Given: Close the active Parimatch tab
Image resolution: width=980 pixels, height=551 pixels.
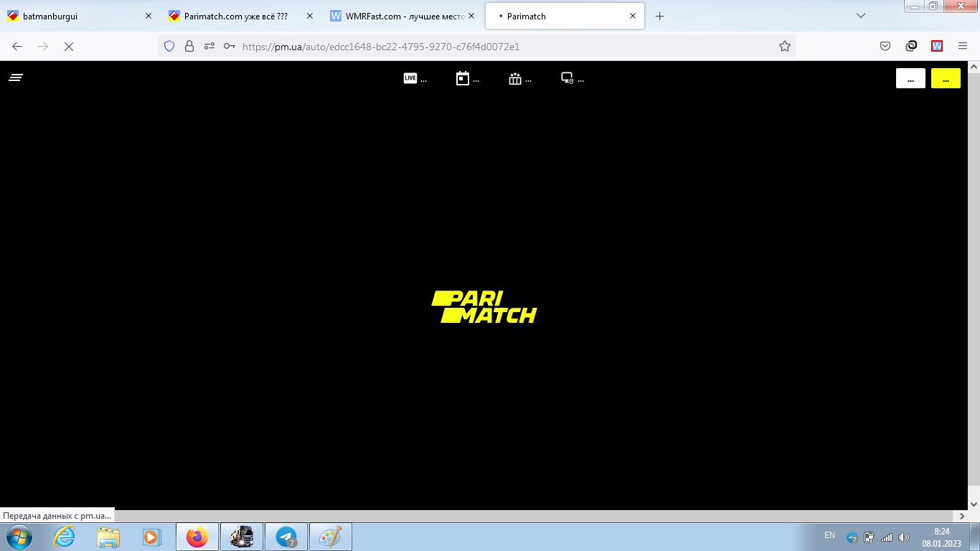Looking at the screenshot, I should [x=633, y=16].
